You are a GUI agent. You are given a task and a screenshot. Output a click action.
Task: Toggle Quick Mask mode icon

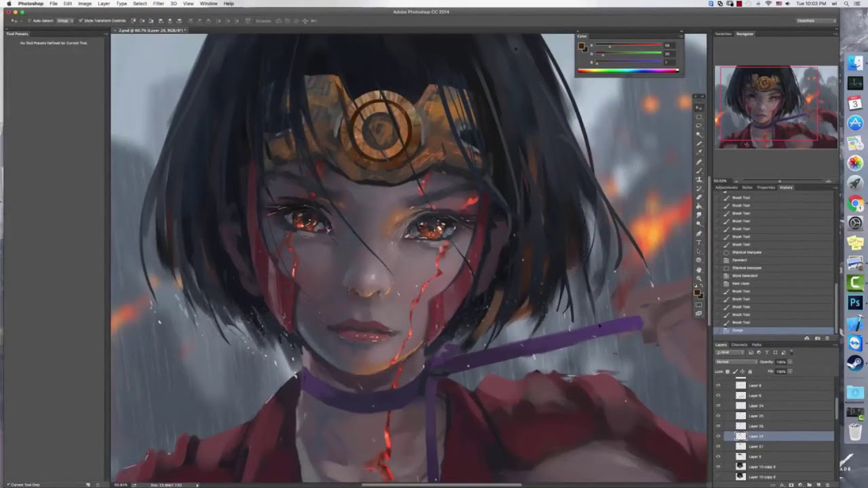[698, 304]
